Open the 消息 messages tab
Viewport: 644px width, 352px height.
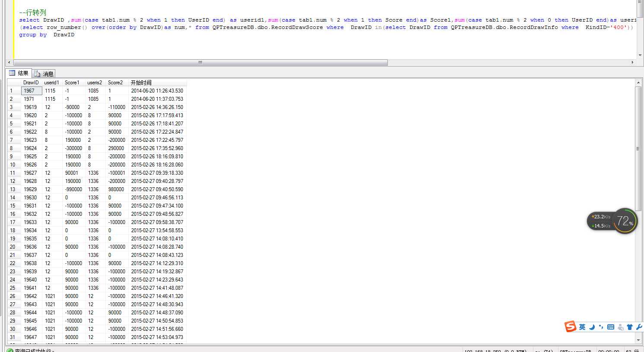click(x=44, y=74)
